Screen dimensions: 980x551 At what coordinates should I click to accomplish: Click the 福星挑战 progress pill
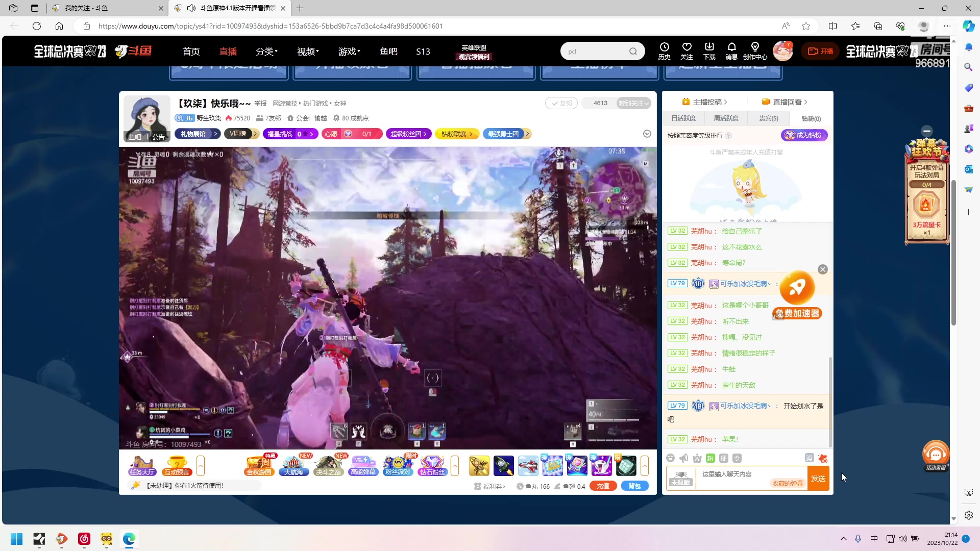[x=290, y=134]
